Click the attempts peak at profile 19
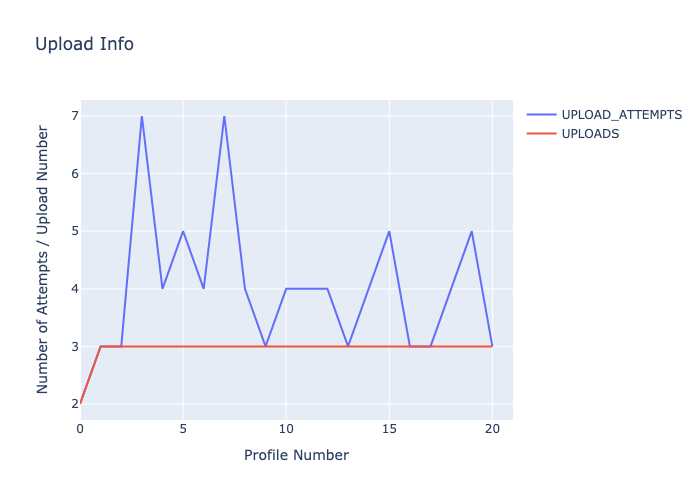This screenshot has height=500, width=700. pos(471,231)
